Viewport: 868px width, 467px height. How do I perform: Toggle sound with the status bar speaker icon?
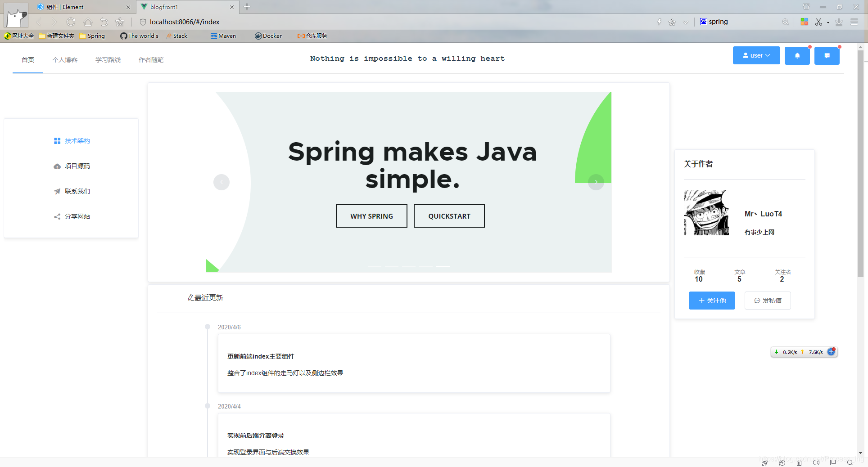(x=816, y=463)
